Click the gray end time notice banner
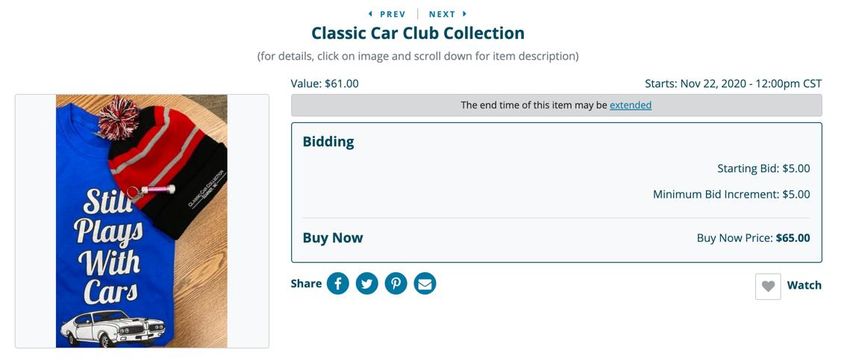 pos(556,105)
